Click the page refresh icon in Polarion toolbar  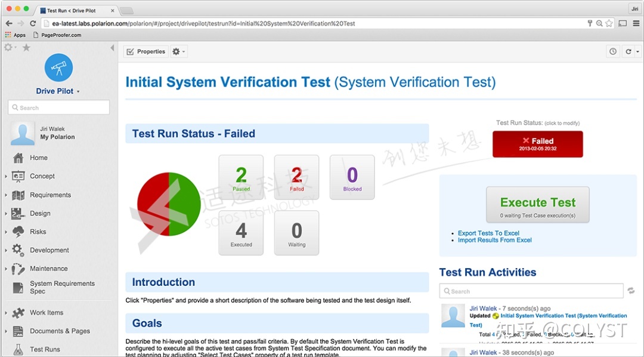point(628,51)
